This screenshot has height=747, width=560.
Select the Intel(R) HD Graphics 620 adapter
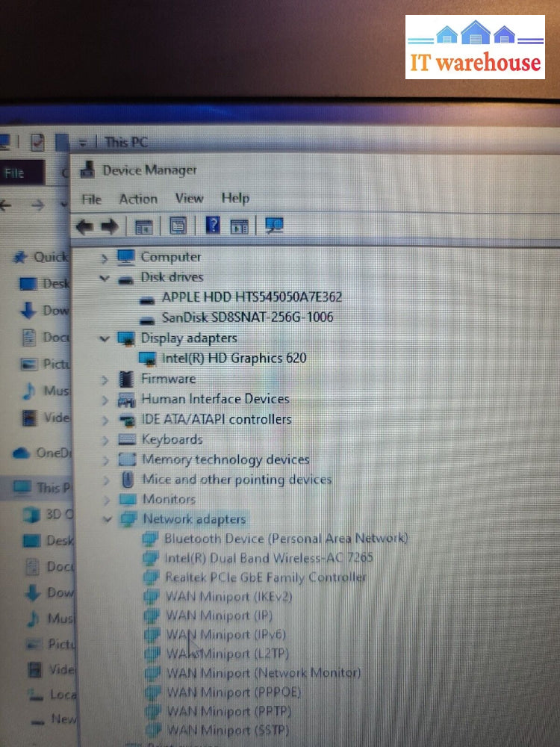tap(234, 358)
